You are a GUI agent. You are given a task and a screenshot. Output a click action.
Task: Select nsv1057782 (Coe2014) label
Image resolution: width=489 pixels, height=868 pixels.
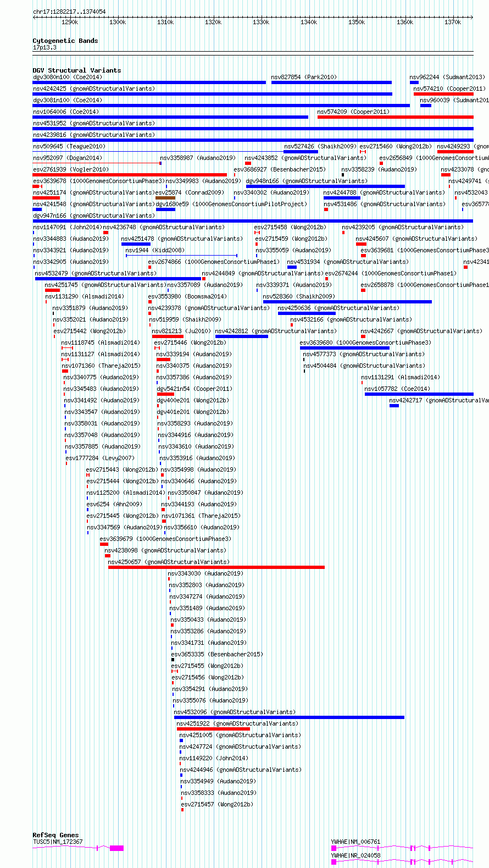[x=398, y=389]
